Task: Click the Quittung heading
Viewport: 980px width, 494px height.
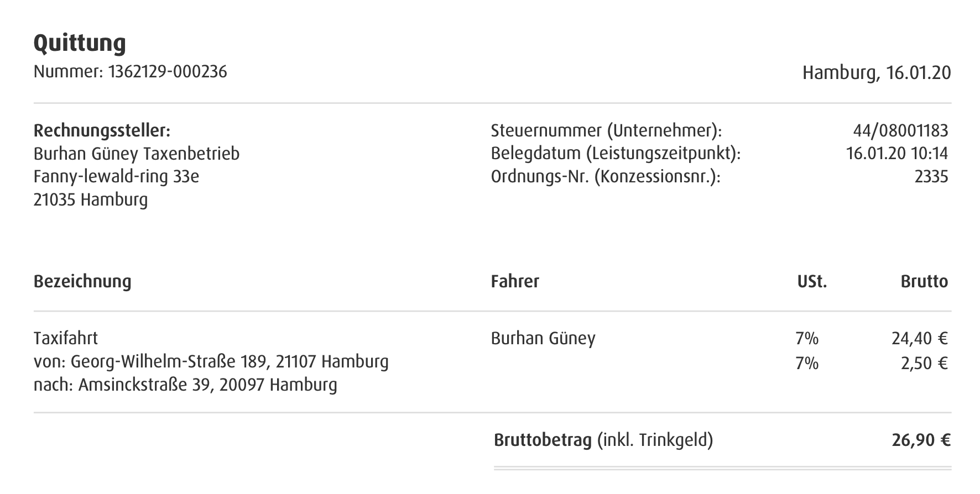Action: [80, 43]
